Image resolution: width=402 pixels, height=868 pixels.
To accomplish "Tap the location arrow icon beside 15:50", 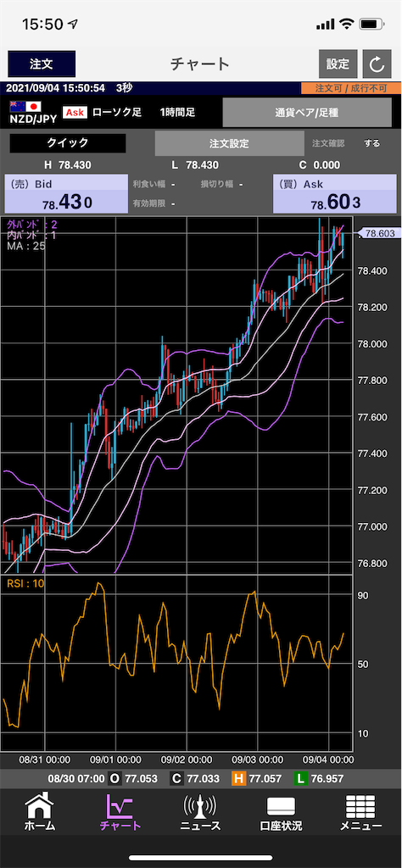I will (73, 24).
